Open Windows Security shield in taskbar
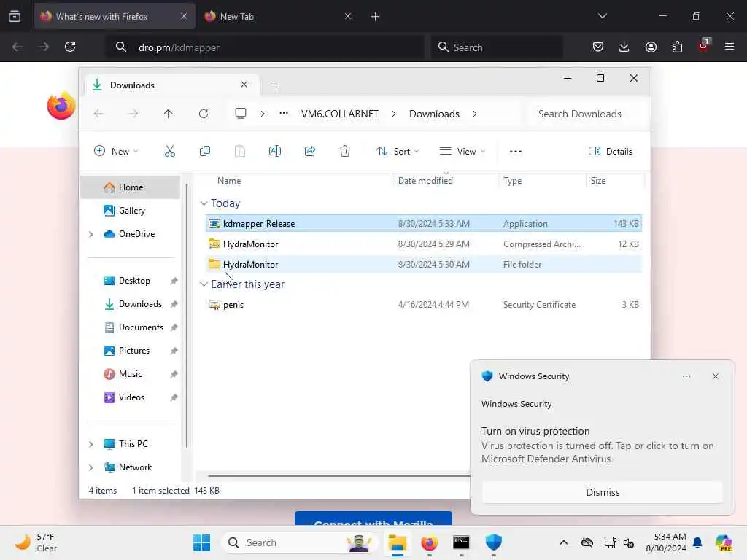 [x=494, y=542]
